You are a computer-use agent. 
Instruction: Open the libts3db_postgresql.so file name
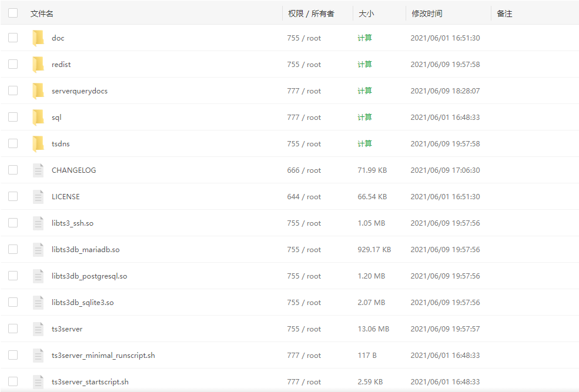89,276
